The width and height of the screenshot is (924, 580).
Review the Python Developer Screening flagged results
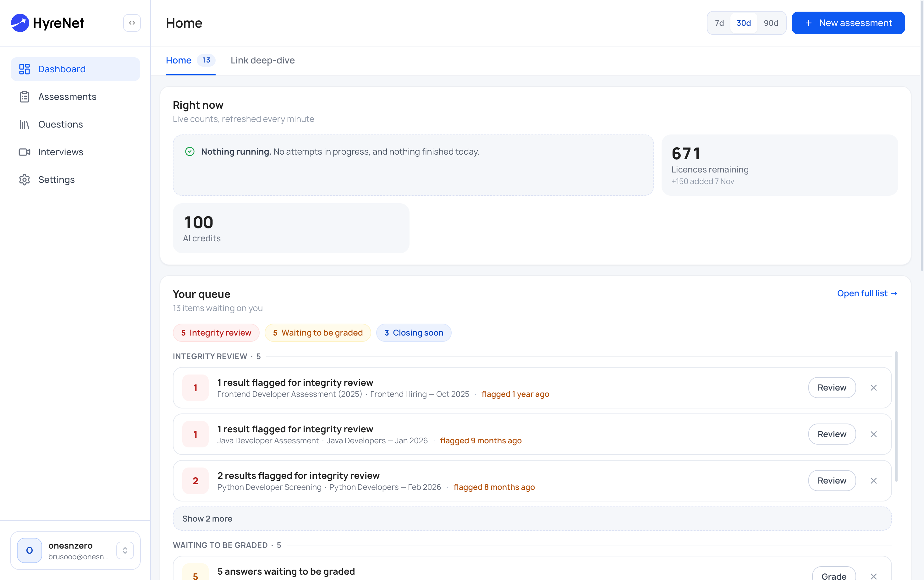[832, 481]
